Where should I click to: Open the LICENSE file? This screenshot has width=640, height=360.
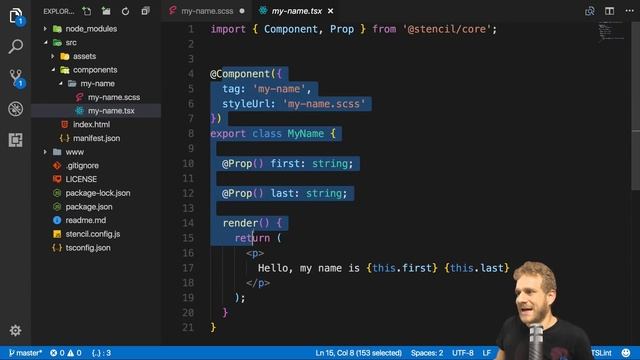pos(81,179)
